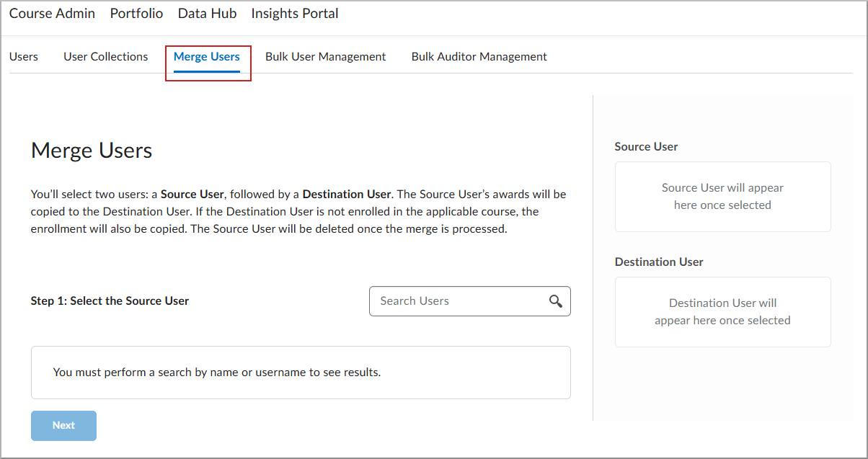Click the search results message box
Screen dimensions: 868x459
coord(301,372)
